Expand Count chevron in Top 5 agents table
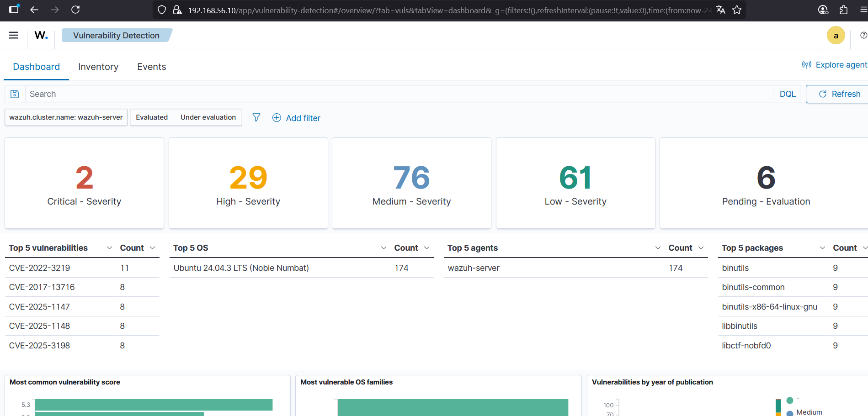This screenshot has height=416, width=868. coord(701,248)
